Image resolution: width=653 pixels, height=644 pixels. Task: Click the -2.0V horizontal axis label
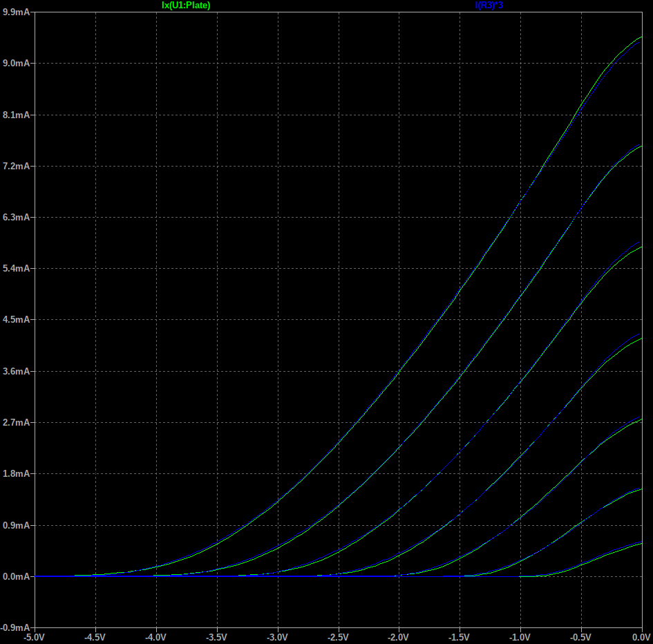(x=399, y=638)
